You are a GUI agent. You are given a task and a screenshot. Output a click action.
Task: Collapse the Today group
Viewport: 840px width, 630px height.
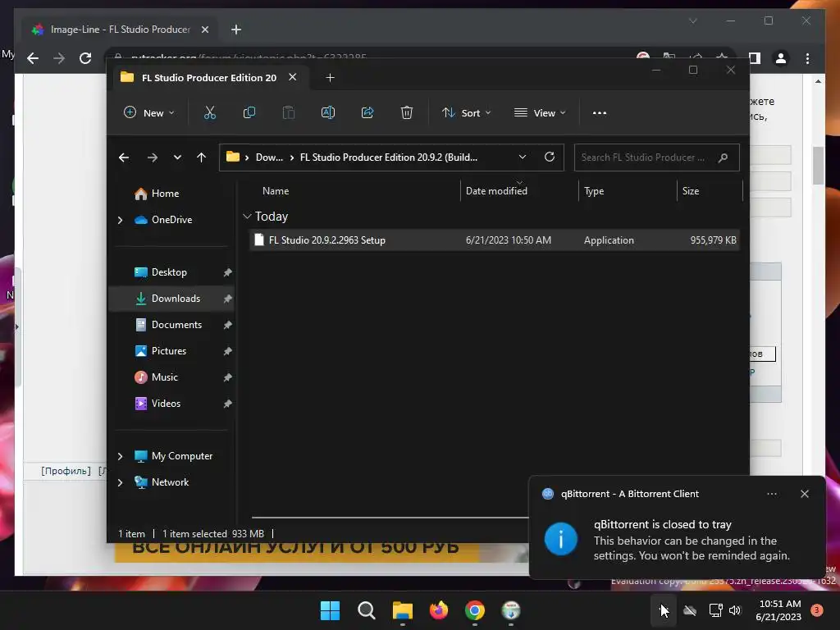pyautogui.click(x=247, y=217)
